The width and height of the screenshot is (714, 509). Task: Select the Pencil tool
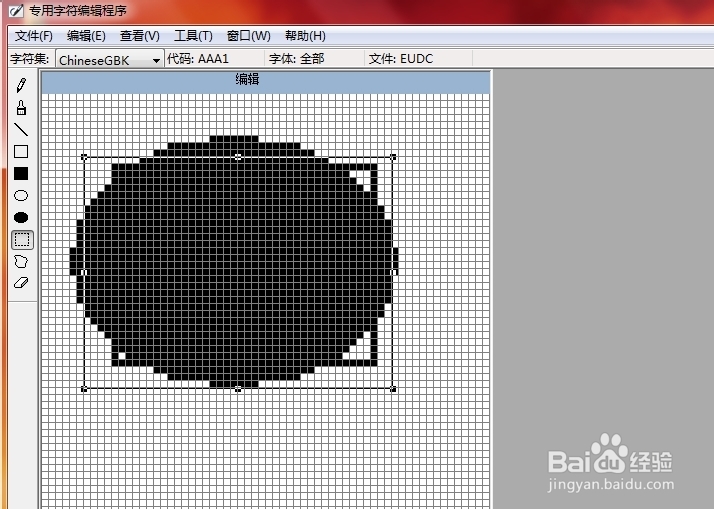tap(21, 85)
